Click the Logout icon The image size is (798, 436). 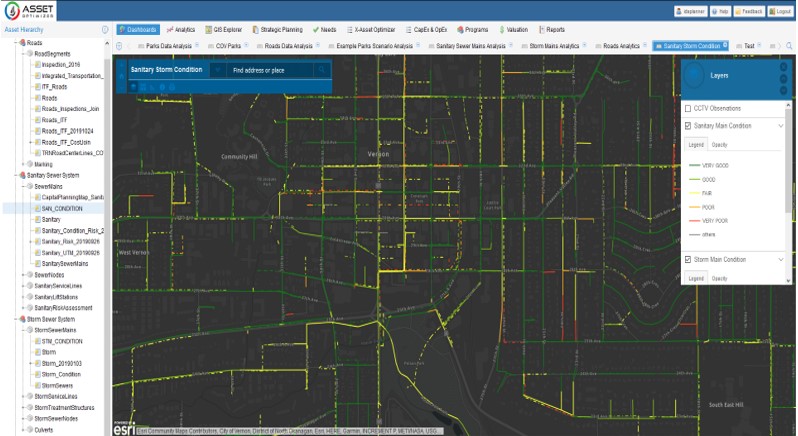(778, 10)
